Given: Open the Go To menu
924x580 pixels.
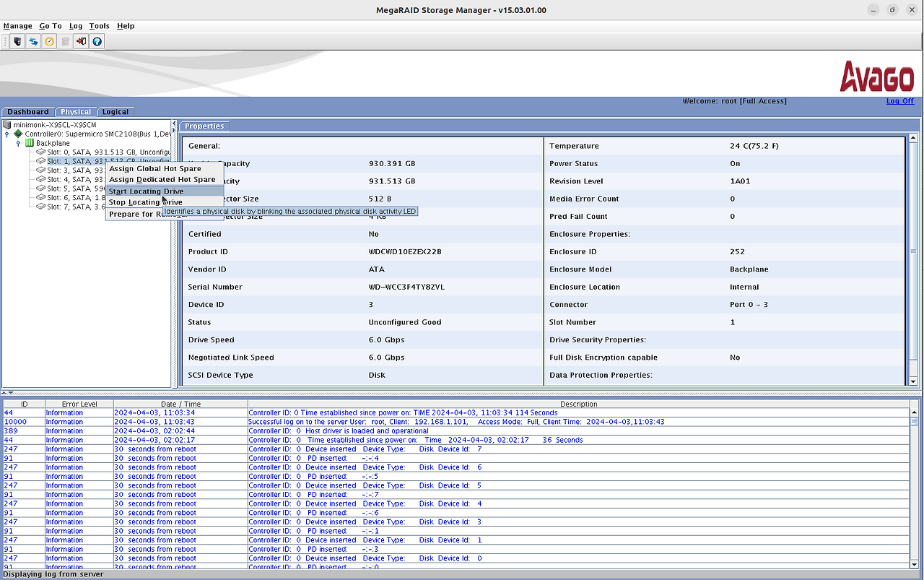Looking at the screenshot, I should tap(51, 26).
